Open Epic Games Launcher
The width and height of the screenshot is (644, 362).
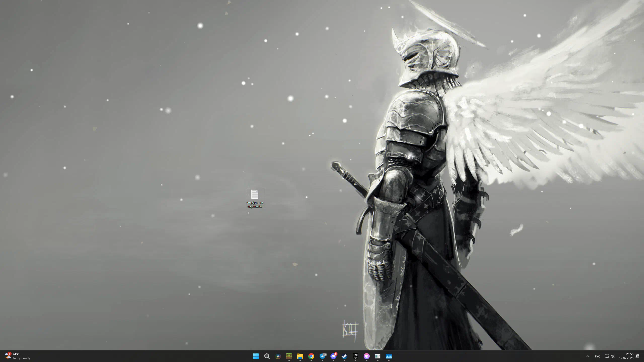(x=356, y=356)
